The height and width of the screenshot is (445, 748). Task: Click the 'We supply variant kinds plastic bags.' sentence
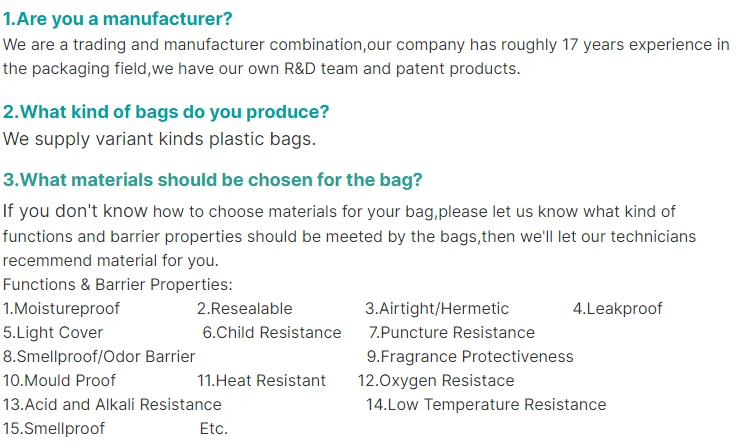(159, 139)
